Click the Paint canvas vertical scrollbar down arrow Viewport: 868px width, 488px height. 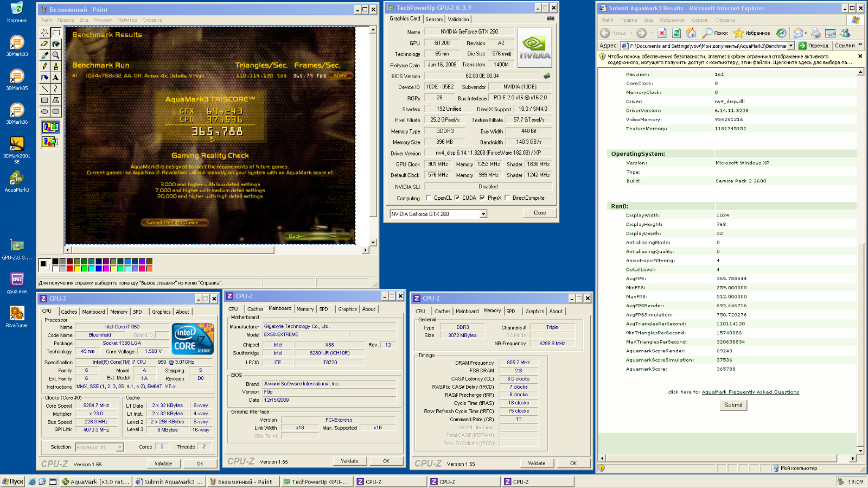[x=373, y=242]
